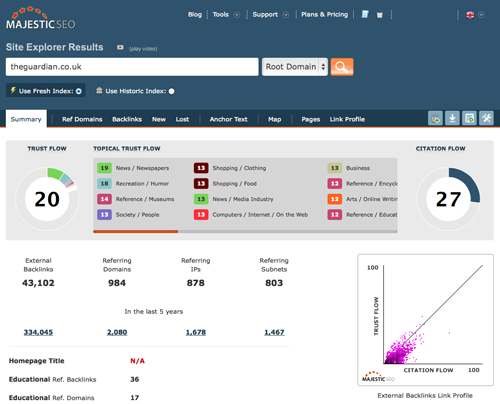The image size is (500, 404).
Task: Open the 1,678 referring IPs link
Action: [196, 332]
